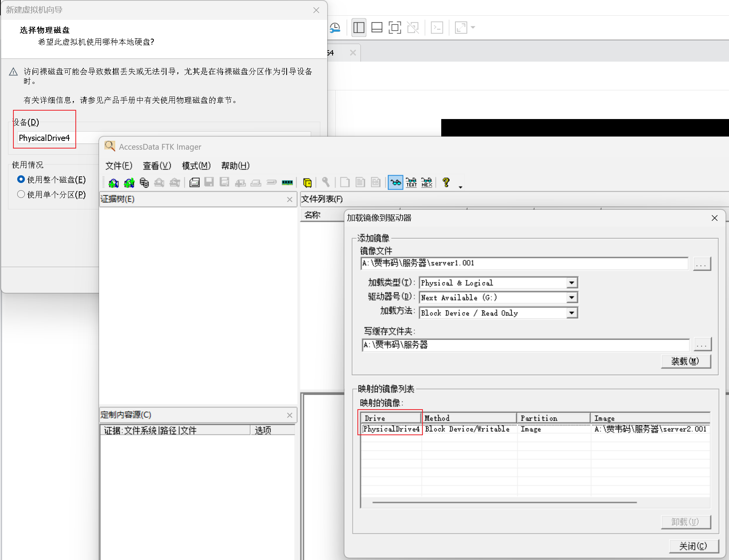The width and height of the screenshot is (729, 560).
Task: Click VMware full screen mode icon
Action: click(395, 28)
